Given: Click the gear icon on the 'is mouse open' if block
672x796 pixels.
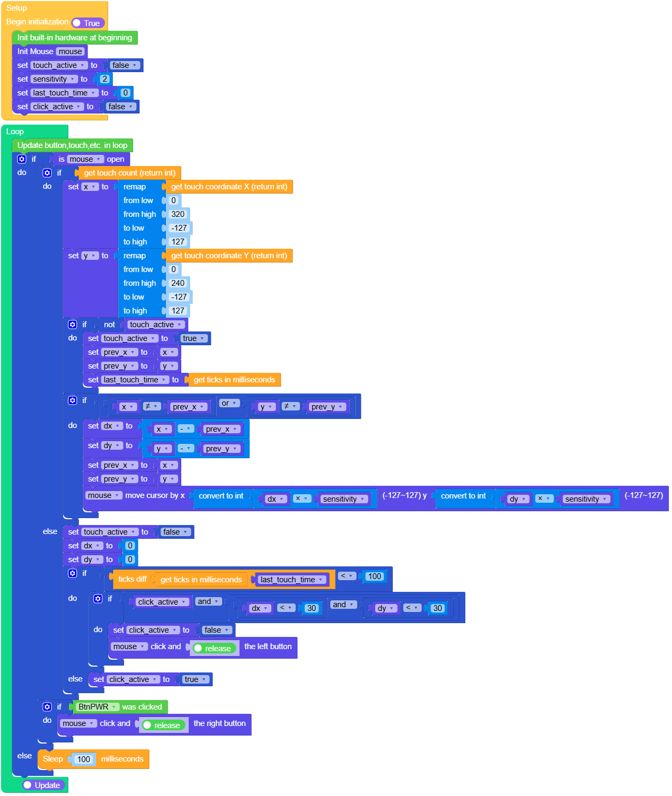Looking at the screenshot, I should [x=22, y=159].
